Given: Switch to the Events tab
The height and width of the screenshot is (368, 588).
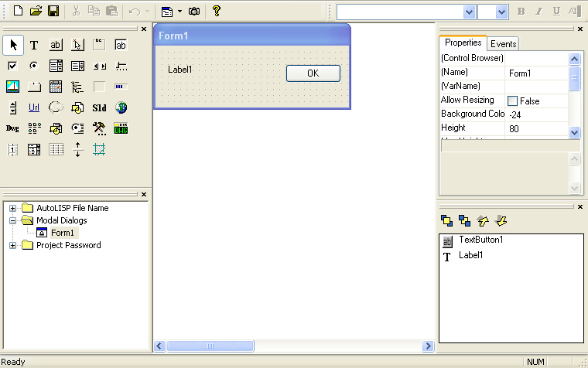Looking at the screenshot, I should coord(503,44).
